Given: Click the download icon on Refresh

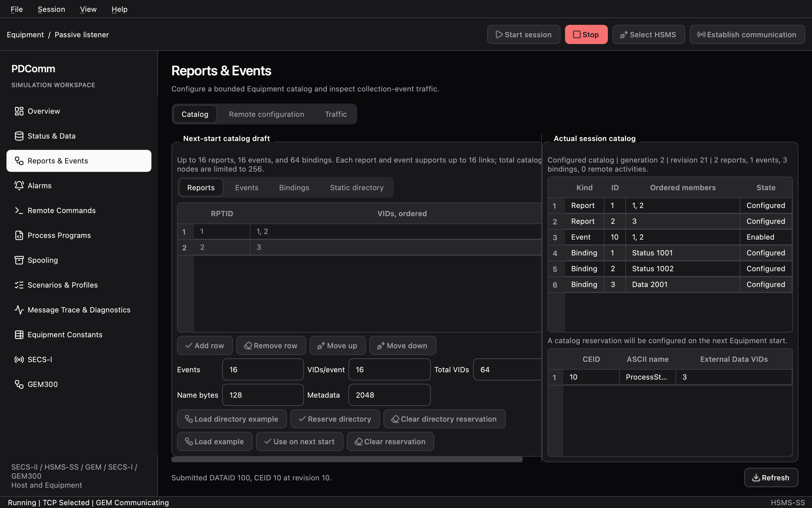Looking at the screenshot, I should pyautogui.click(x=756, y=478).
